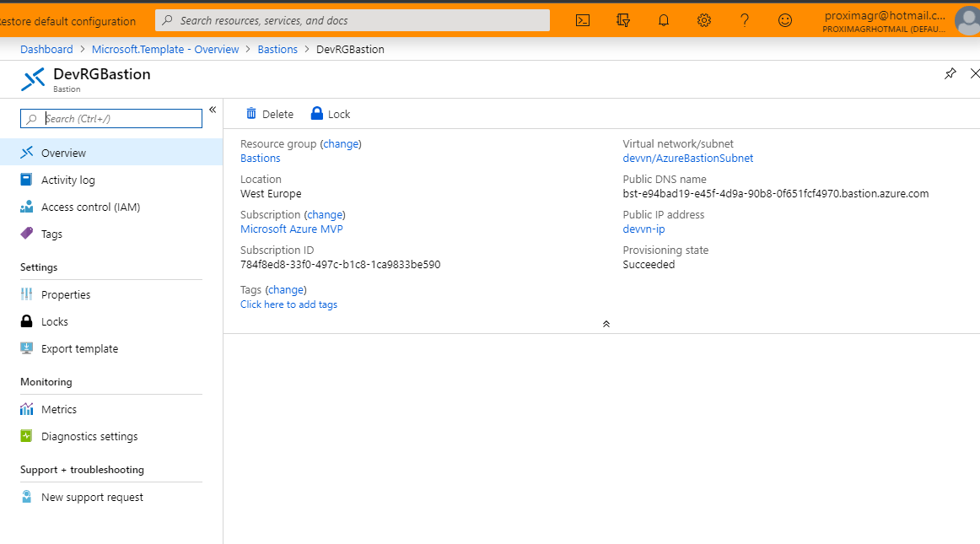Click the Access control people icon
The width and height of the screenshot is (980, 544).
26,207
